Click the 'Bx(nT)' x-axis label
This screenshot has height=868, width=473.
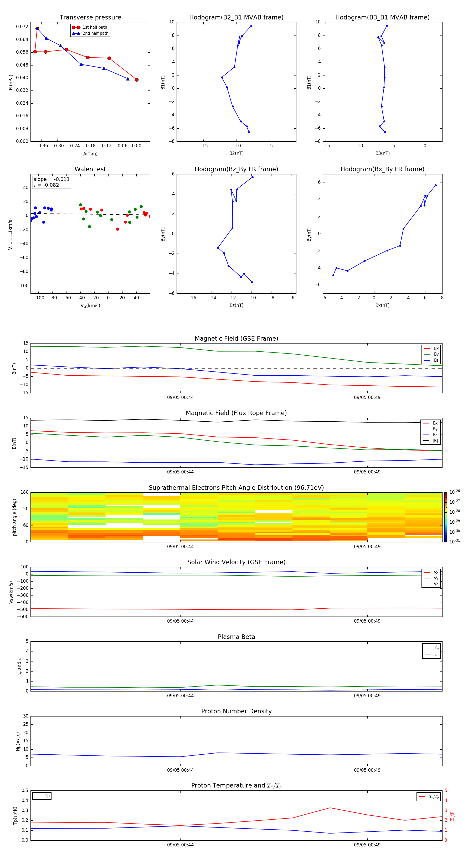pyautogui.click(x=382, y=306)
